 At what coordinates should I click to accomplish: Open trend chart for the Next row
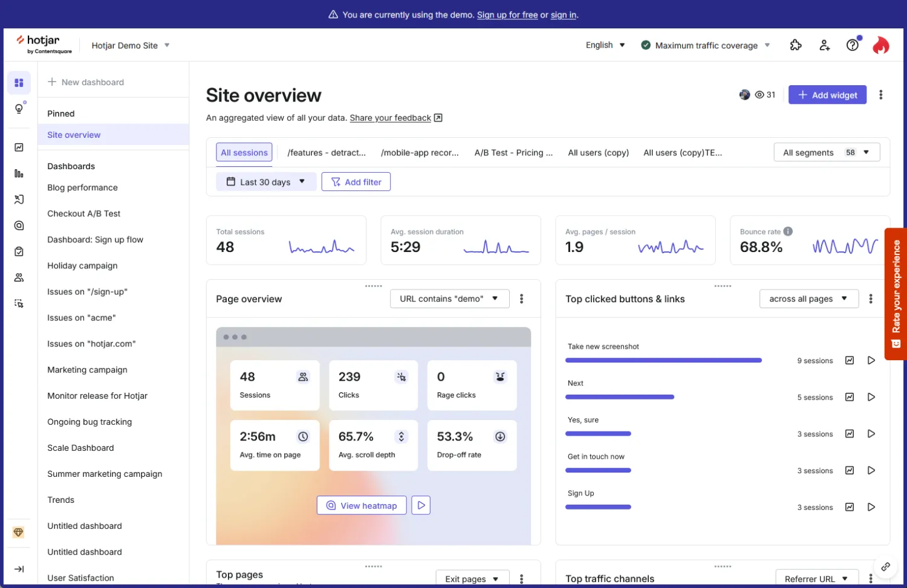[850, 397]
